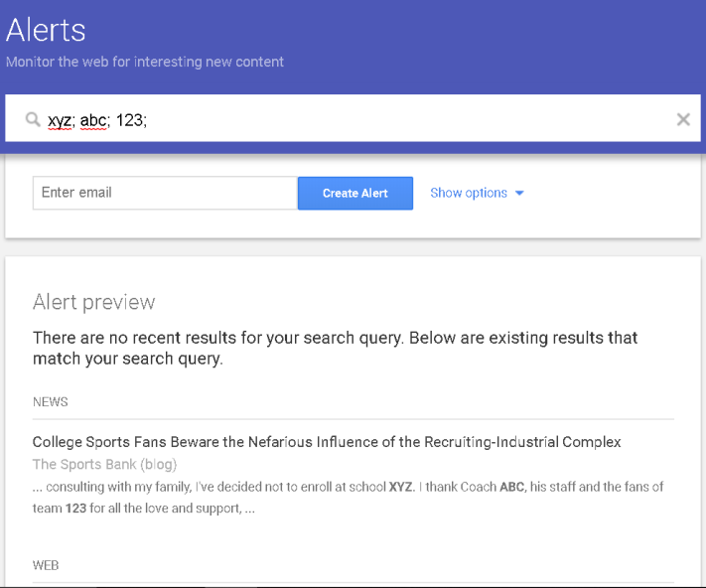Viewport: 706px width, 588px height.
Task: Click the no recent results message
Action: 335,348
